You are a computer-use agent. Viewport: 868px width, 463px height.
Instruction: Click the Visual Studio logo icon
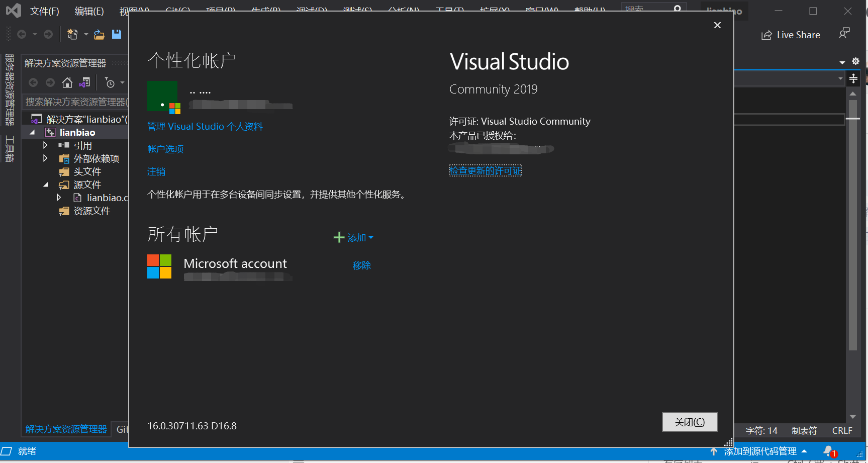[x=14, y=11]
